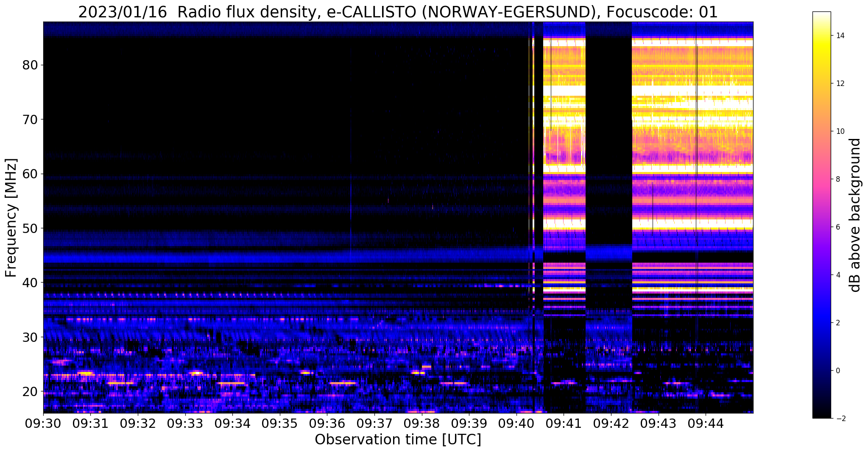Click the 40 MHz frequency tick label
The height and width of the screenshot is (452, 868).
(x=30, y=283)
